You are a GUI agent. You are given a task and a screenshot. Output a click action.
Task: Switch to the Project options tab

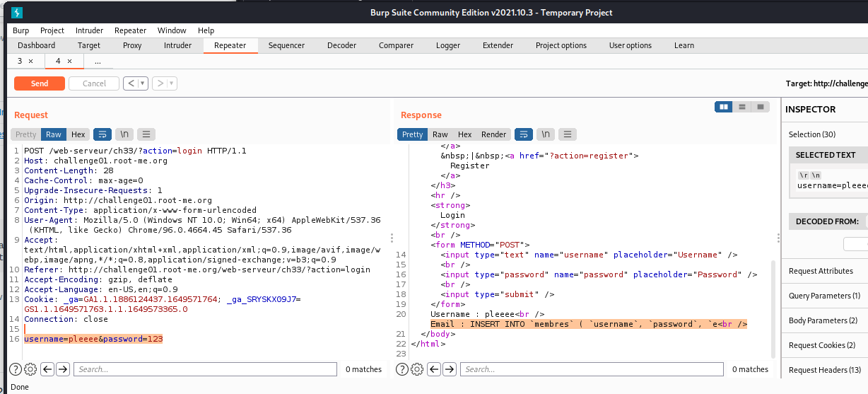pyautogui.click(x=561, y=45)
